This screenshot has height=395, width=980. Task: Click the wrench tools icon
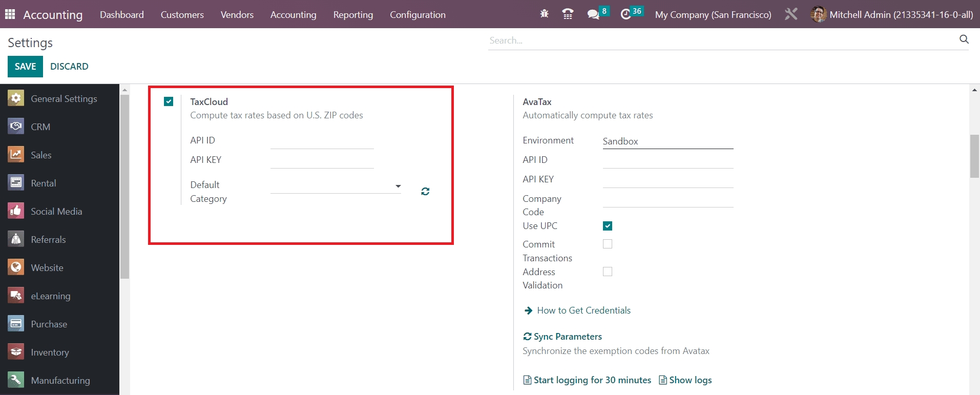click(791, 14)
